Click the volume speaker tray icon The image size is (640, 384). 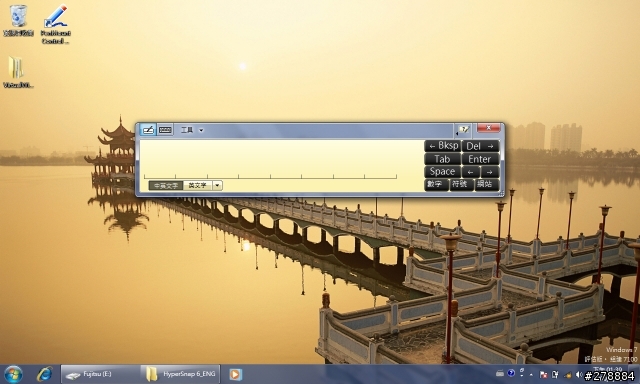pos(579,374)
